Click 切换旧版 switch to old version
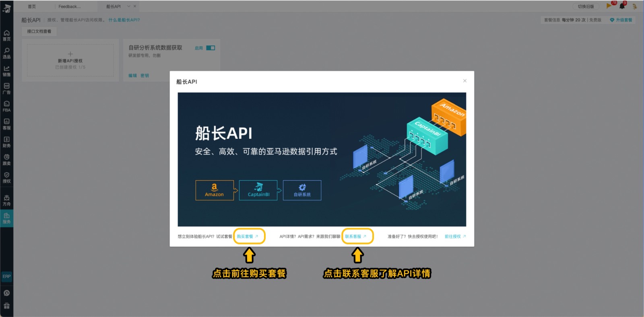The width and height of the screenshot is (644, 317). (x=586, y=6)
